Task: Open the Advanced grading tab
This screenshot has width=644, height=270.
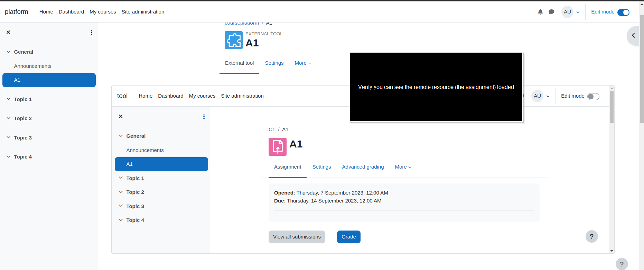Action: pos(363,167)
